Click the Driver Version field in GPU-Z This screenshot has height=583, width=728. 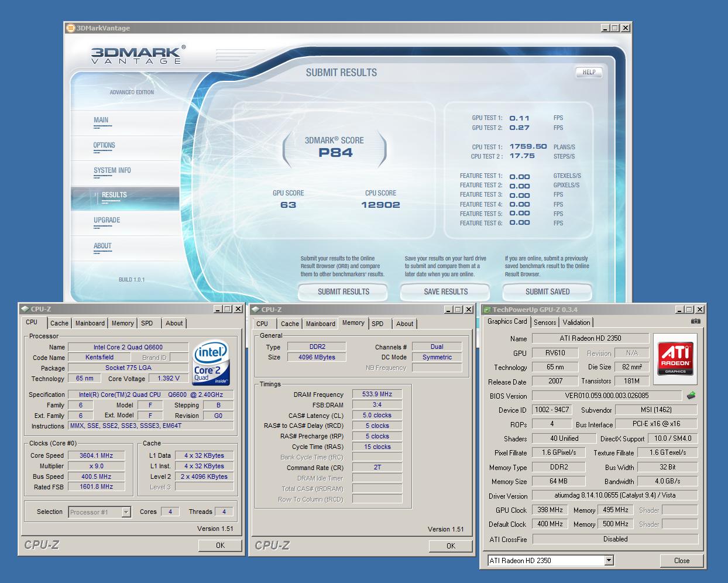615,495
